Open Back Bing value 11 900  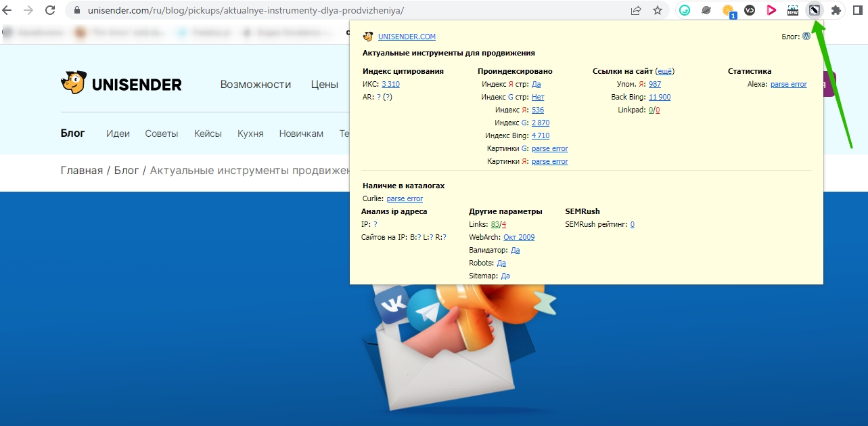tap(660, 98)
